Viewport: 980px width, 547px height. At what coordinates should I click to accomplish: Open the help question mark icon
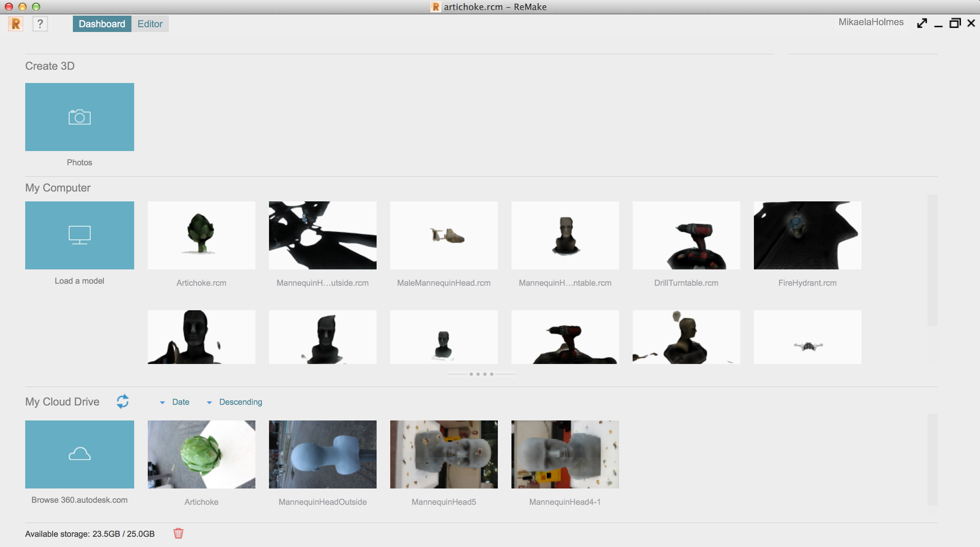pyautogui.click(x=40, y=24)
